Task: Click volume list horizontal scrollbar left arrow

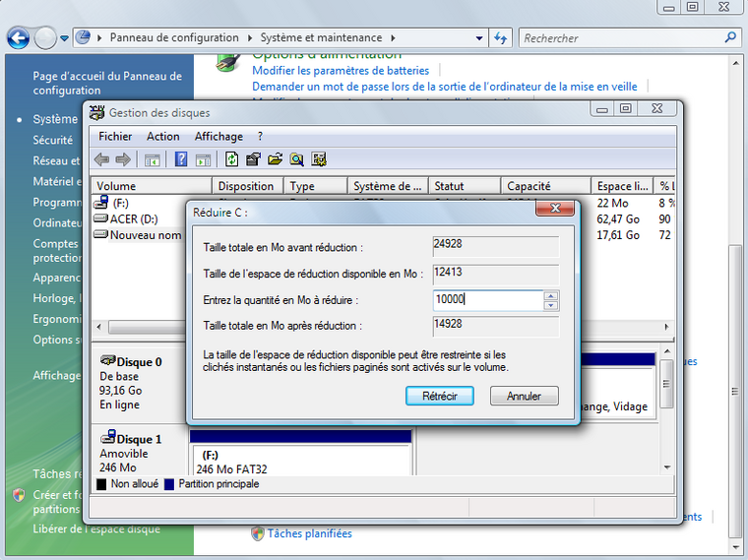Action: [98, 327]
